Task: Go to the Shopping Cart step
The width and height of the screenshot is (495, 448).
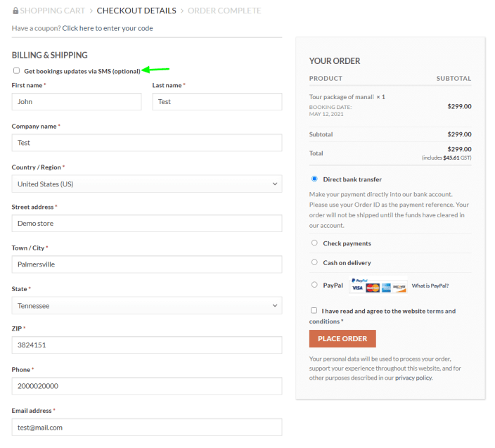Action: pos(52,11)
